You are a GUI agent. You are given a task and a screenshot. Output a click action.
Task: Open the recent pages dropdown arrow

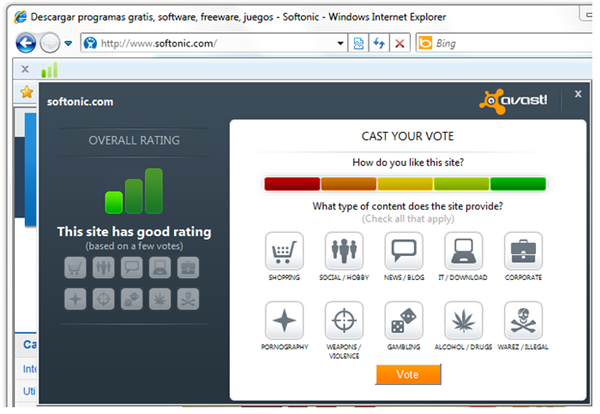click(68, 43)
